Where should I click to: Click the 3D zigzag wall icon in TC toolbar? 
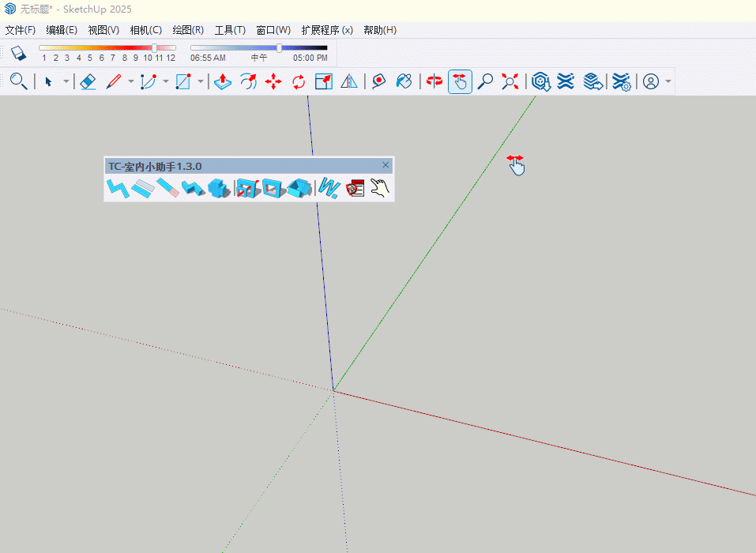pos(193,187)
